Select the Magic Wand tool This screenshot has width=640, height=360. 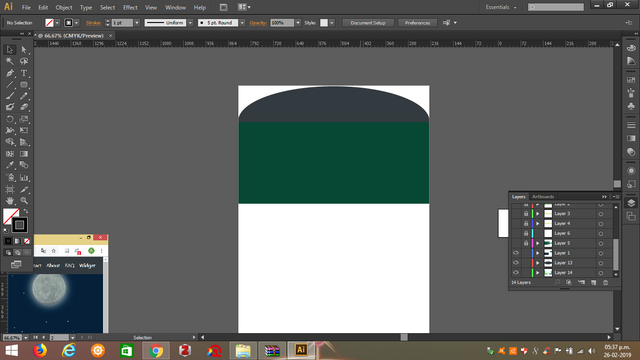click(10, 61)
